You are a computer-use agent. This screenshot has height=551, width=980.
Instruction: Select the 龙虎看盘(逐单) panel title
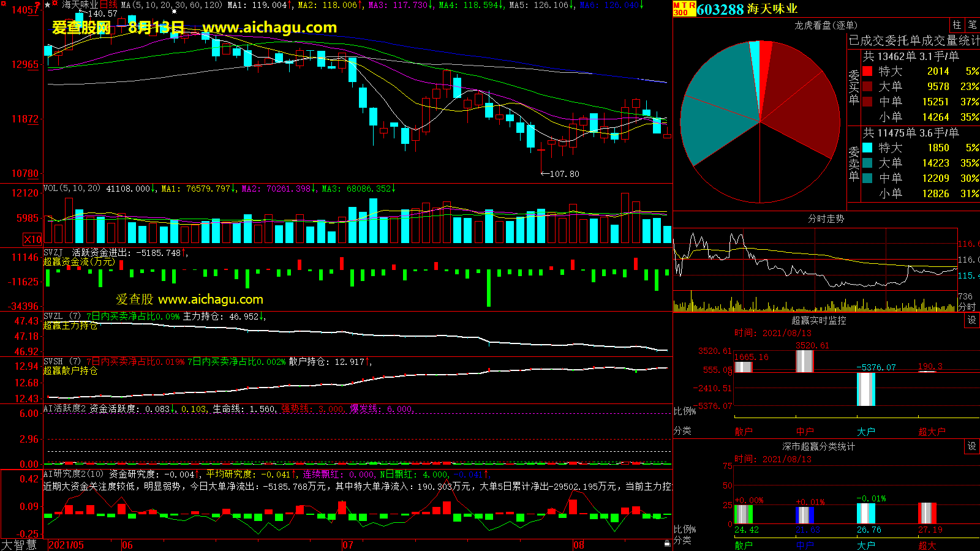point(826,25)
